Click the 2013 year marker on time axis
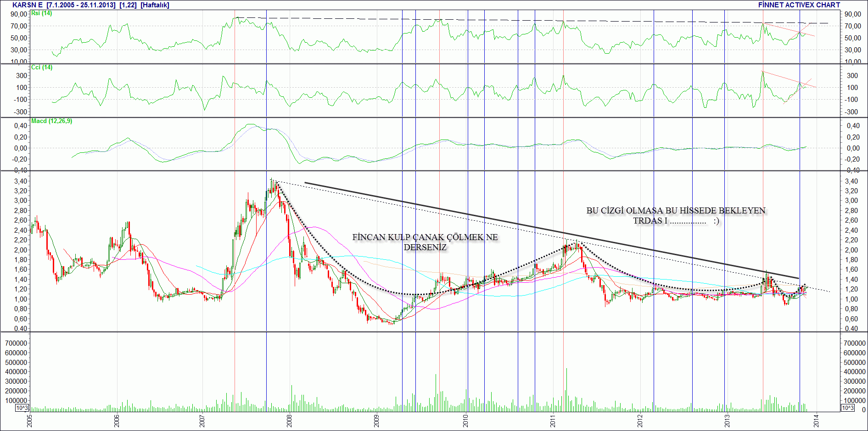This screenshot has width=868, height=431. click(728, 421)
